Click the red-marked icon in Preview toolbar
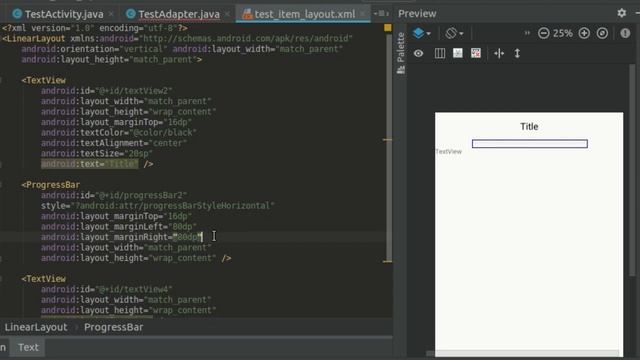The width and height of the screenshot is (640, 360). (476, 53)
